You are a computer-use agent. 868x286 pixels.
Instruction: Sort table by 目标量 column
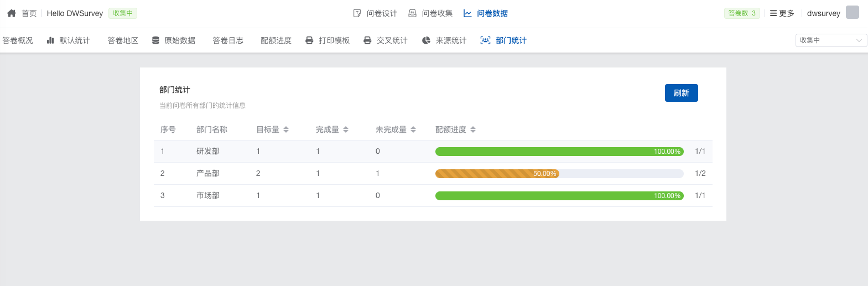[286, 129]
